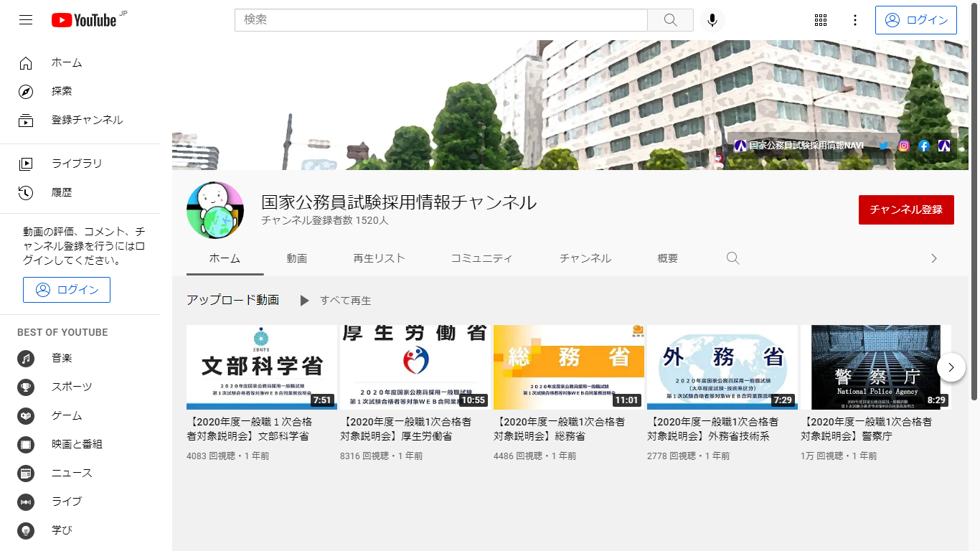Expand channel tabs with right chevron

click(x=933, y=258)
